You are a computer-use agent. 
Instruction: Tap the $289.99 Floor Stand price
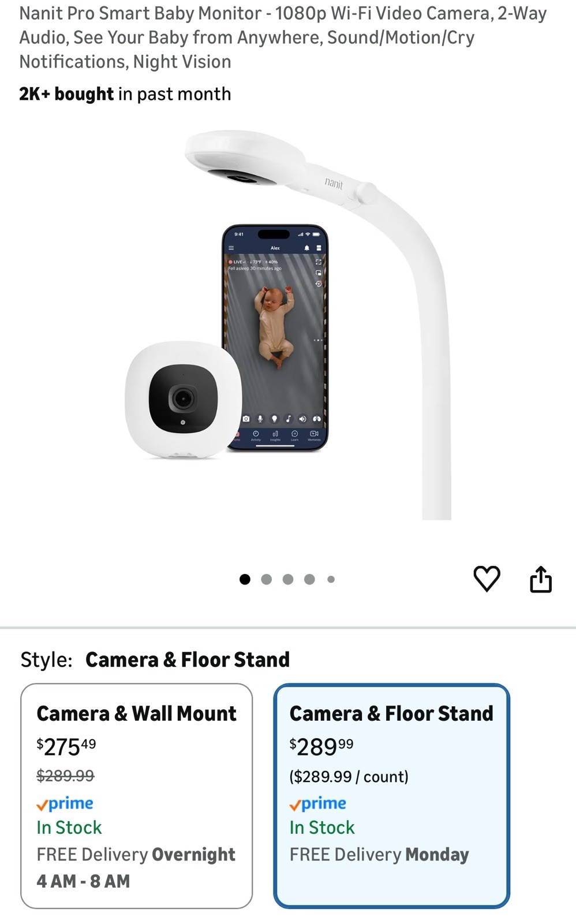[x=321, y=747]
